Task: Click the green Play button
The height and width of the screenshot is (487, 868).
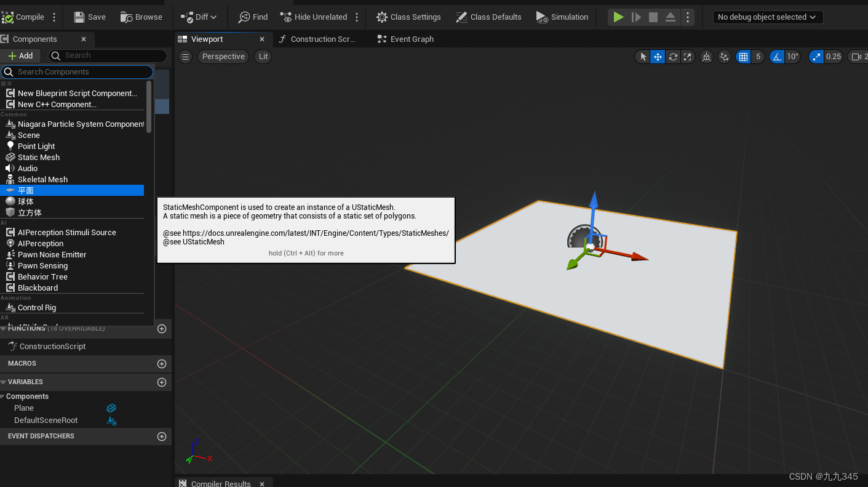Action: coord(618,17)
